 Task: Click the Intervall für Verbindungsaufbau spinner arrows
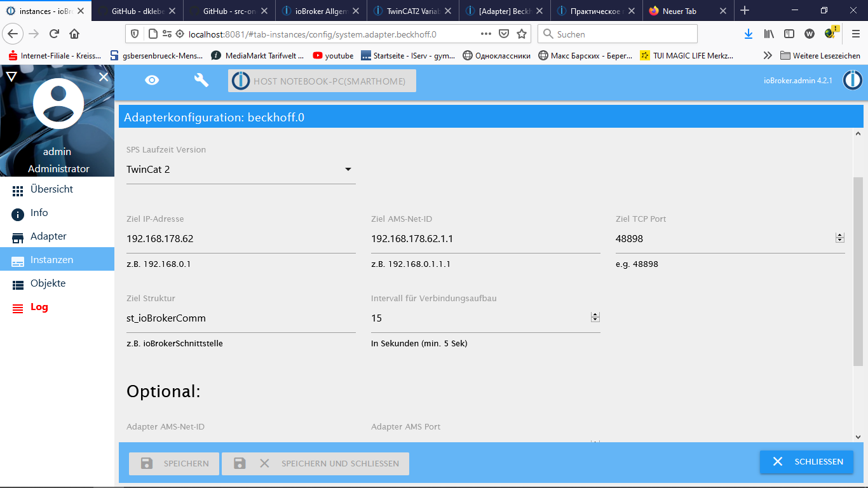[595, 317]
